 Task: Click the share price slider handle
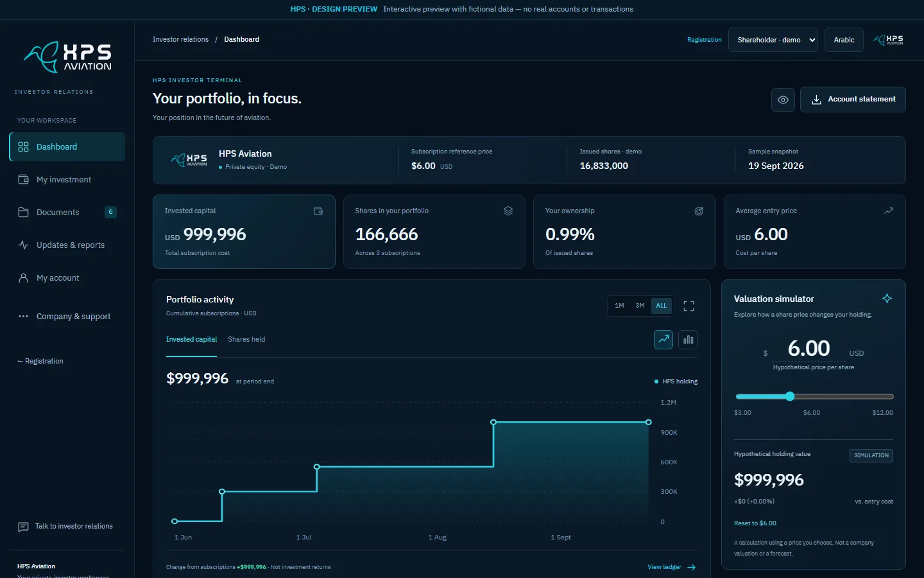(x=790, y=396)
